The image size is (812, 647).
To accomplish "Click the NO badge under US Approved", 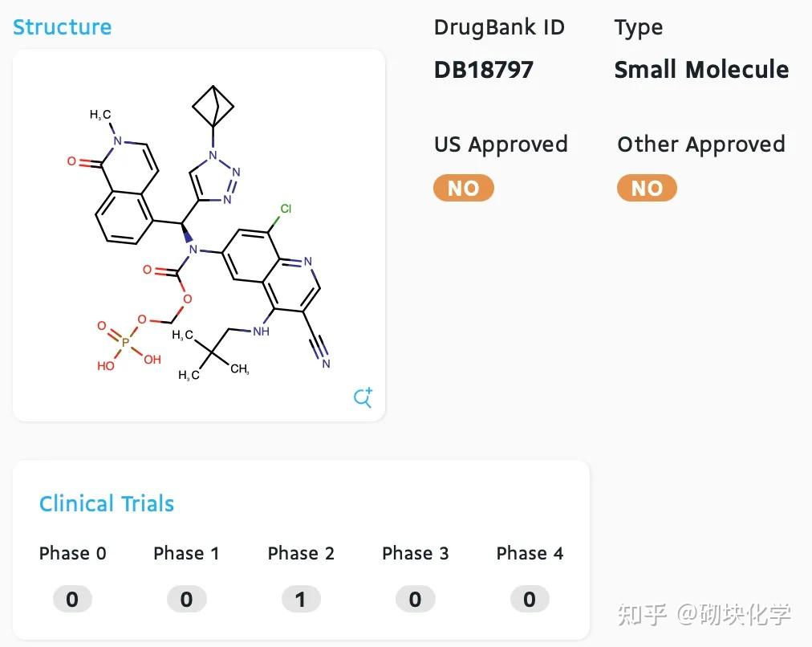I will tap(463, 189).
